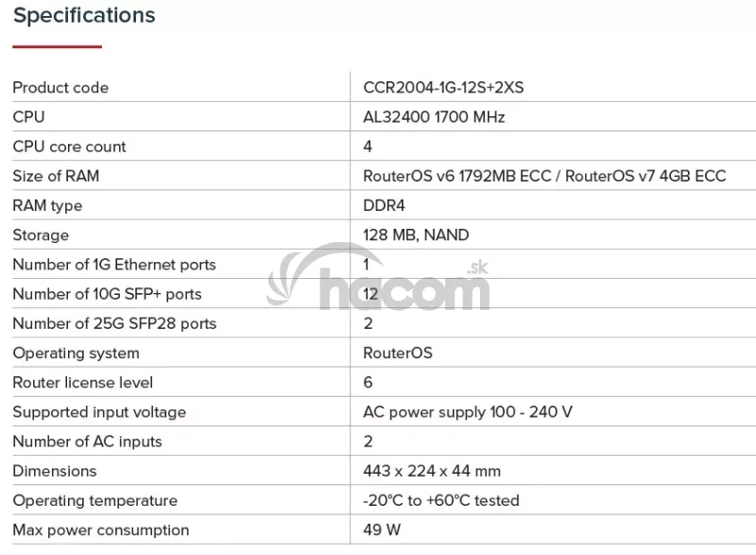756x555 pixels.
Task: Select the Router license level label
Action: (82, 382)
